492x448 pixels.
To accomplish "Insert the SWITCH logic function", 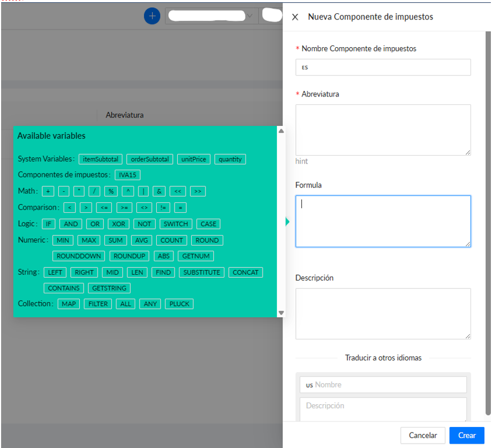I will [x=176, y=224].
